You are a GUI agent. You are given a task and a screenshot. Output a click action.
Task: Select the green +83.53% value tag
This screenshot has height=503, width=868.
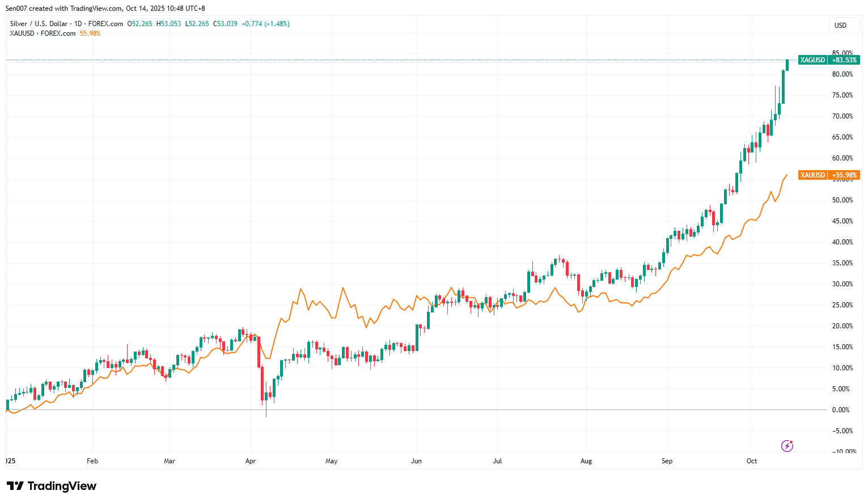point(844,60)
